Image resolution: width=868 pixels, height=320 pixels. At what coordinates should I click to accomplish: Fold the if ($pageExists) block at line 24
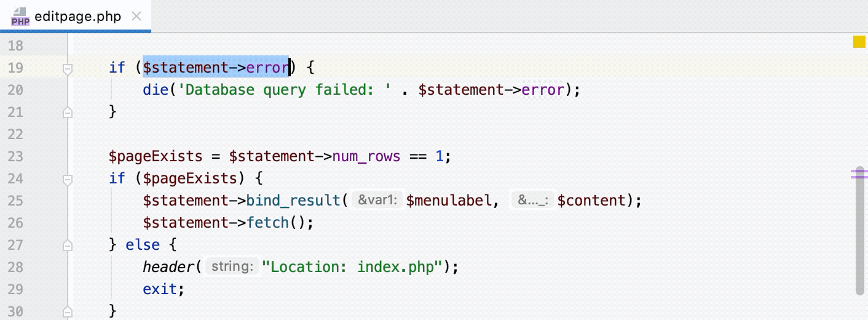(68, 179)
